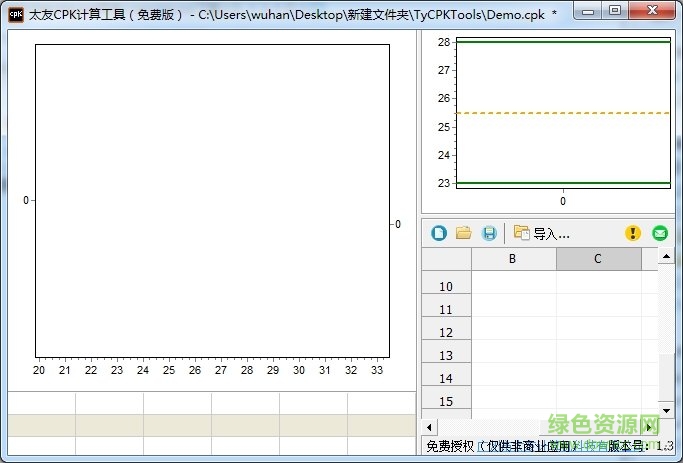Screen dimensions: 683x463
Task: Click the yellow exclamation info icon
Action: point(632,233)
